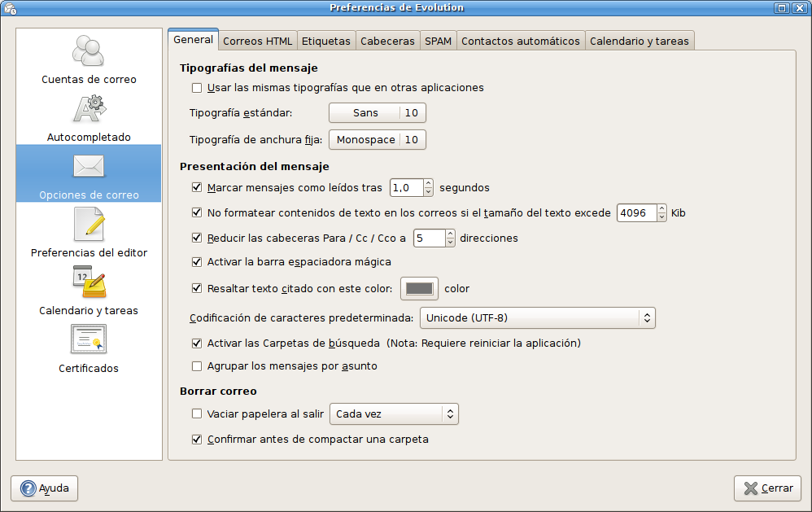The image size is (812, 512).
Task: Uncheck Activar las Carpetas de búsqueda
Action: (x=197, y=343)
